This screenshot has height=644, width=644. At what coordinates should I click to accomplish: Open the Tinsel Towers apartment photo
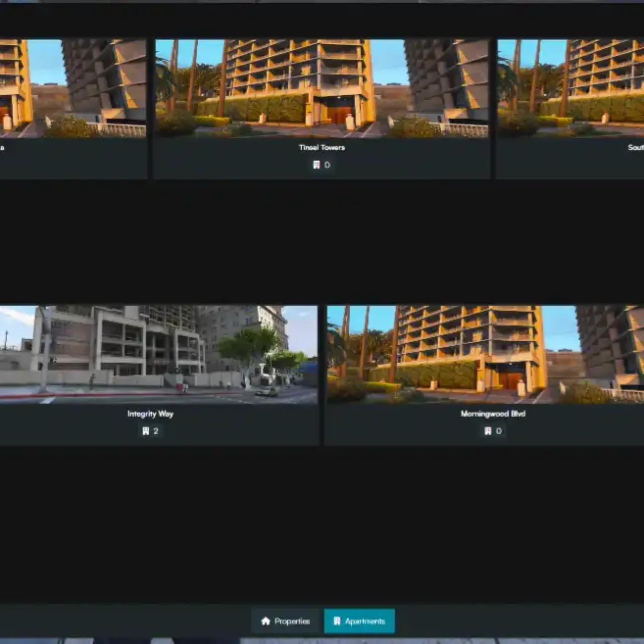click(x=322, y=89)
